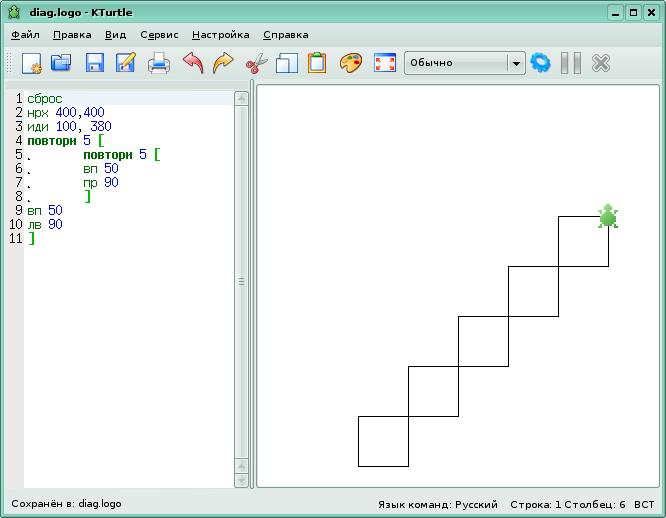This screenshot has width=666, height=518.
Task: Click the ВСТ insert mode indicator
Action: coord(644,504)
